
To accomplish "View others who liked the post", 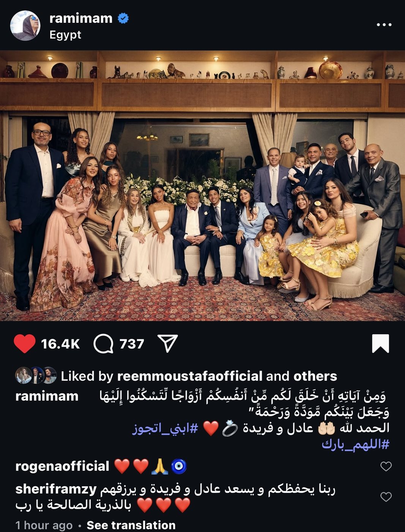I will (315, 376).
